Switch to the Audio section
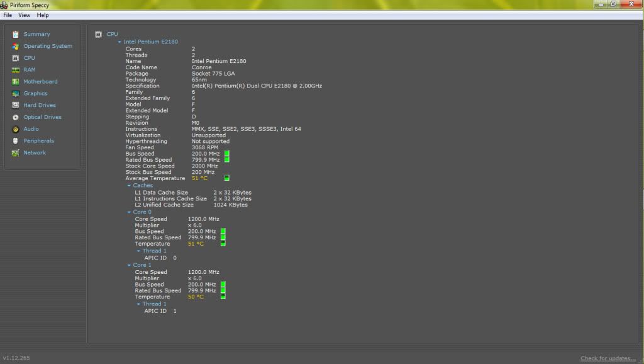Screen dimensions: 644x364 point(31,129)
